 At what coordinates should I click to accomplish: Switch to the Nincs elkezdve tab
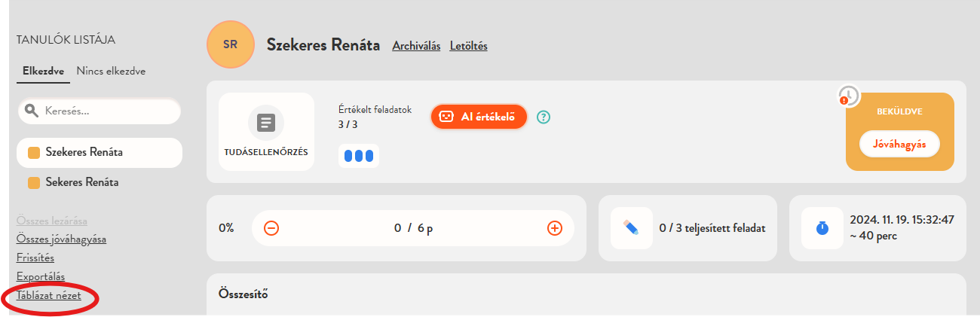coord(111,72)
